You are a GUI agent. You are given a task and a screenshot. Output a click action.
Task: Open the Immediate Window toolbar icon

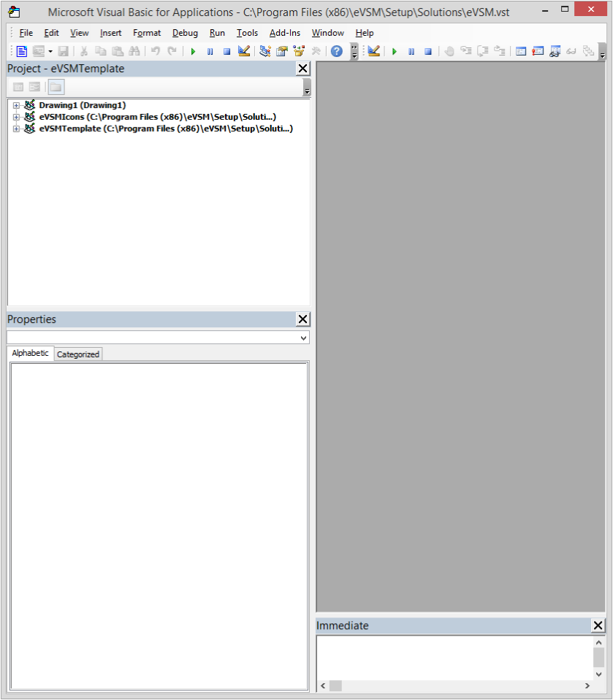[x=538, y=51]
